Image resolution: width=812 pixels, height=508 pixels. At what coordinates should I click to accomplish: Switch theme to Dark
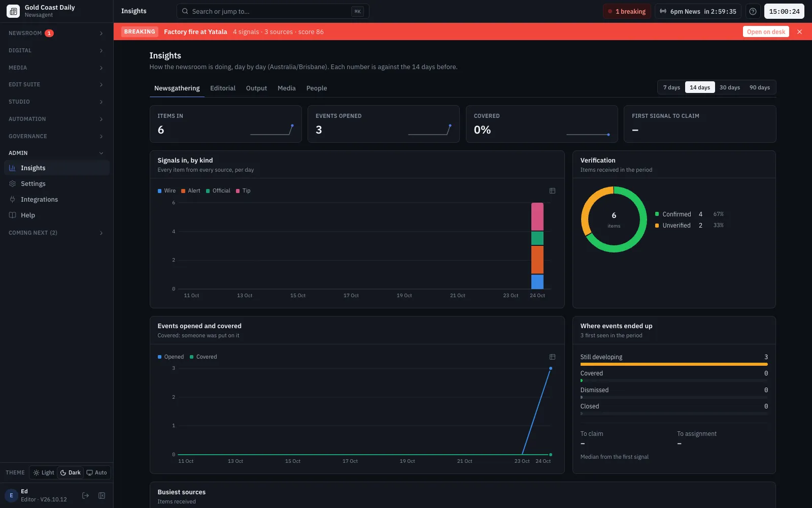click(71, 472)
